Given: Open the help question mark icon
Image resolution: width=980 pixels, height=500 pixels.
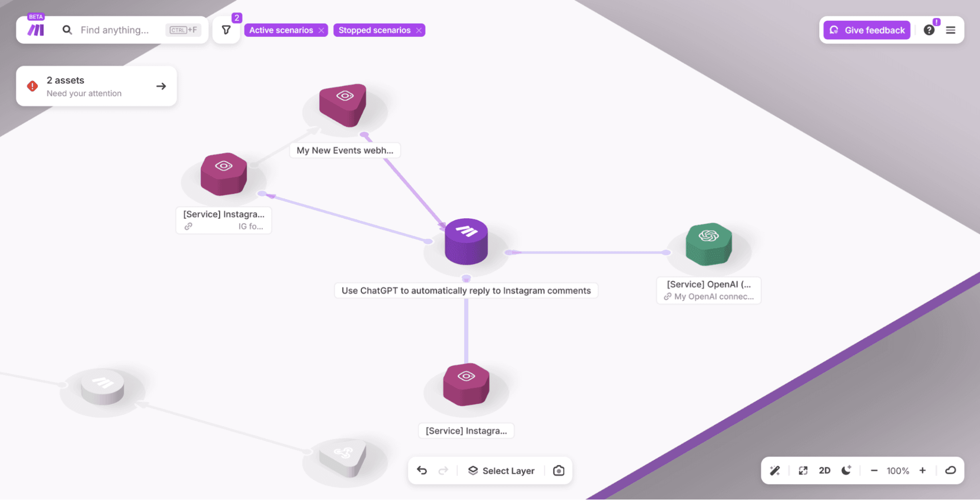Looking at the screenshot, I should click(929, 30).
